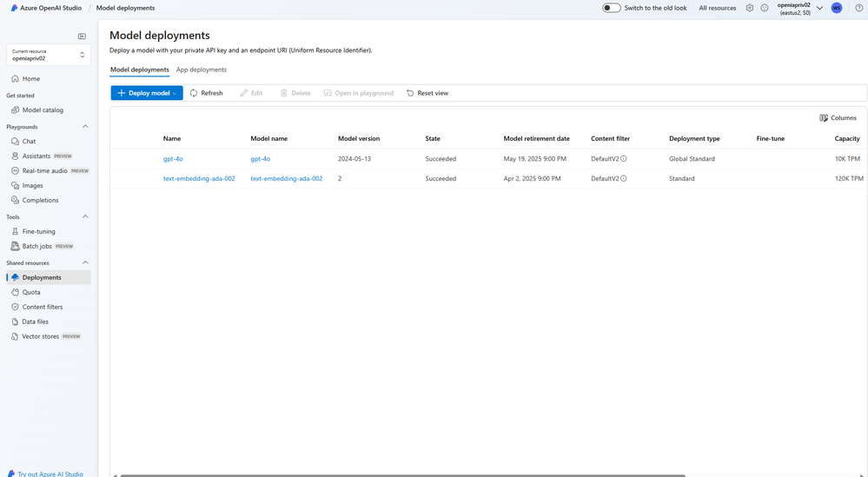Collapse the Playgrounds section
The image size is (868, 477).
coord(85,127)
